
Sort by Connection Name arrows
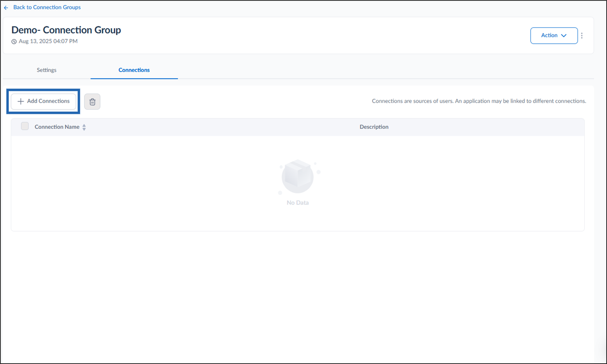pyautogui.click(x=84, y=127)
